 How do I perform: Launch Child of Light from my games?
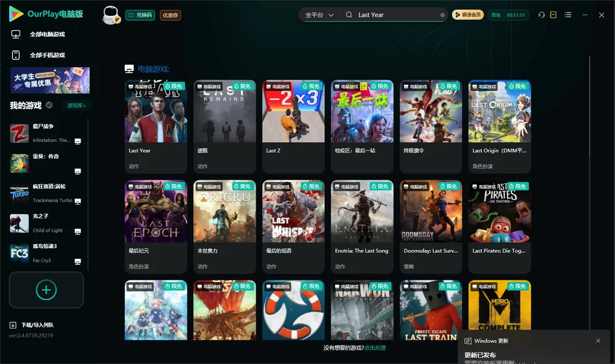(x=46, y=223)
